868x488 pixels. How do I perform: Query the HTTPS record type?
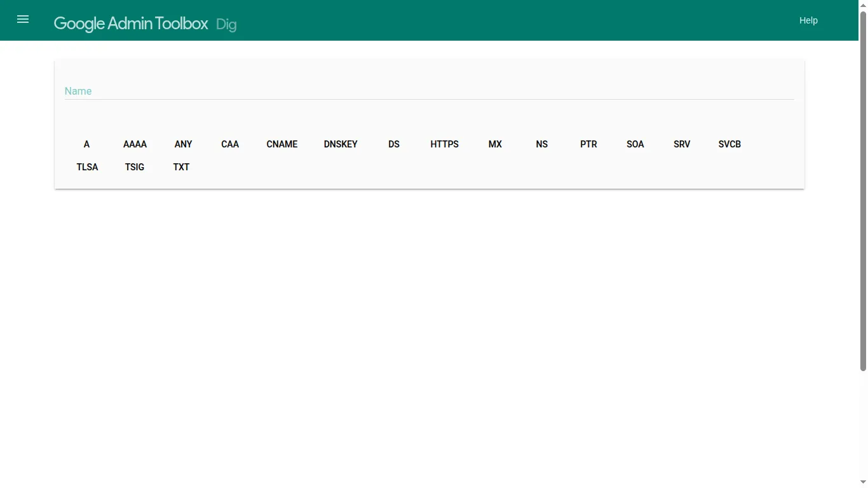[444, 144]
